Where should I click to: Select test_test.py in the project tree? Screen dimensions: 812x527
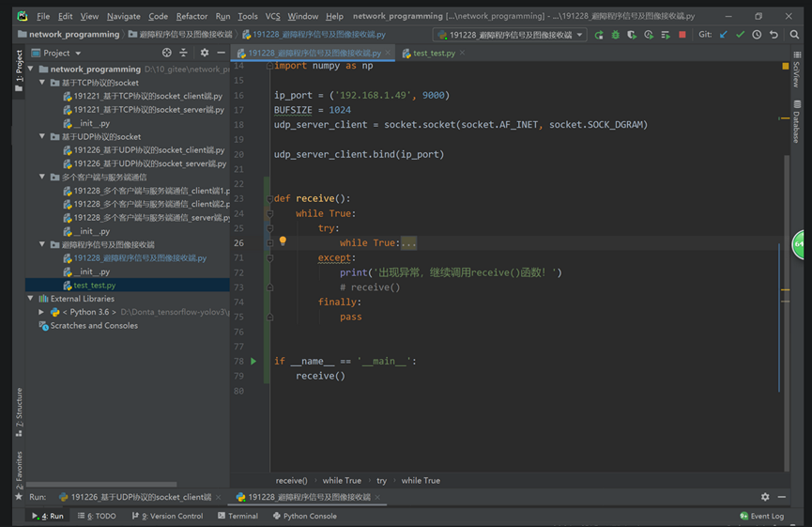[94, 285]
